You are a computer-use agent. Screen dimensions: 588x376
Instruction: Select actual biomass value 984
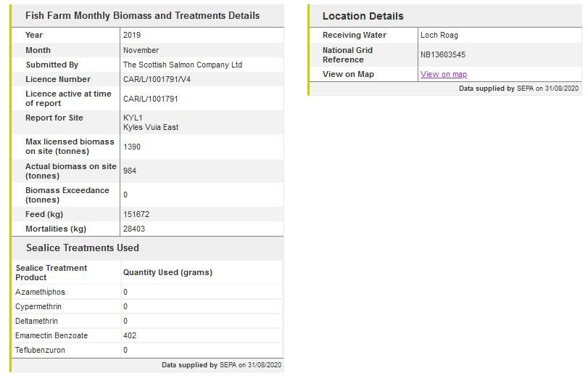click(x=130, y=171)
